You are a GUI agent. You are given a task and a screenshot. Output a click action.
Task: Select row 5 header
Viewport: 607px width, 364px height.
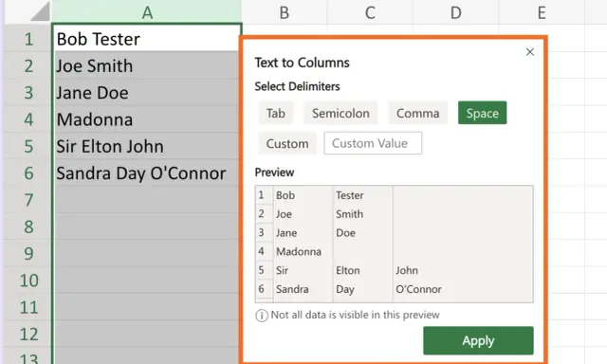(28, 146)
